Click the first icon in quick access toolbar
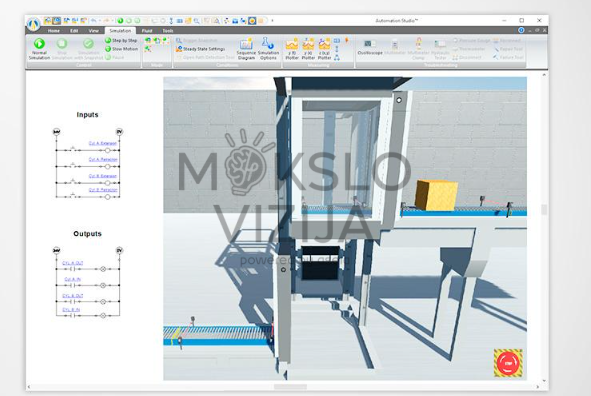Image resolution: width=591 pixels, height=396 pixels. [x=47, y=21]
